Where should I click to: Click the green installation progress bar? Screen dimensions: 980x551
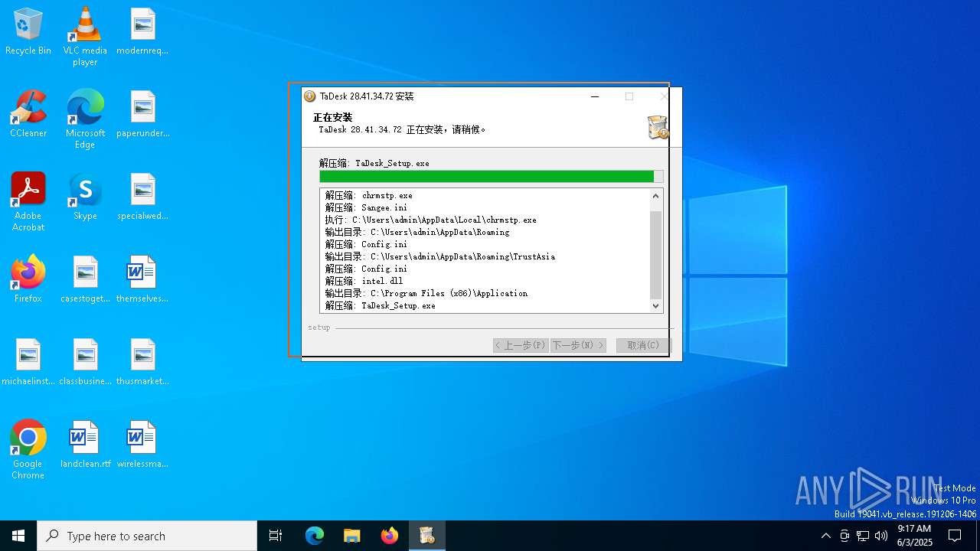coord(491,177)
